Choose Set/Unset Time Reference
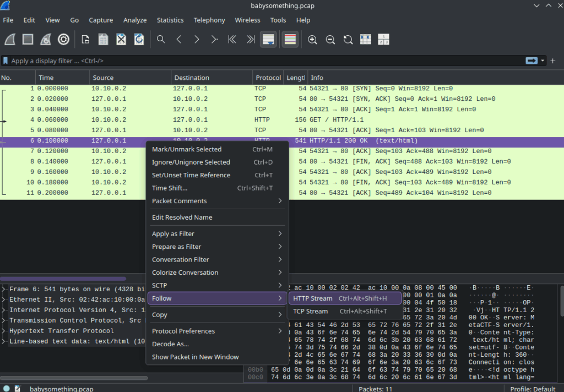This screenshot has width=564, height=392. [217, 175]
